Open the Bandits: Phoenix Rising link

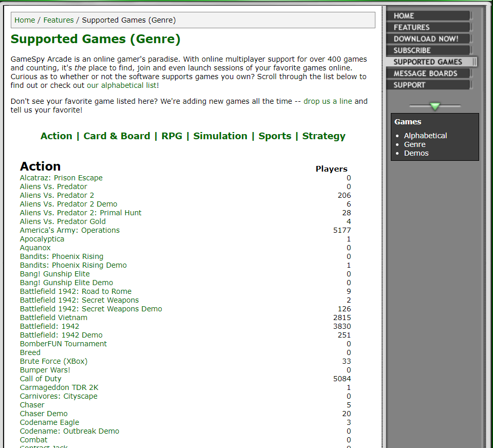coord(62,256)
